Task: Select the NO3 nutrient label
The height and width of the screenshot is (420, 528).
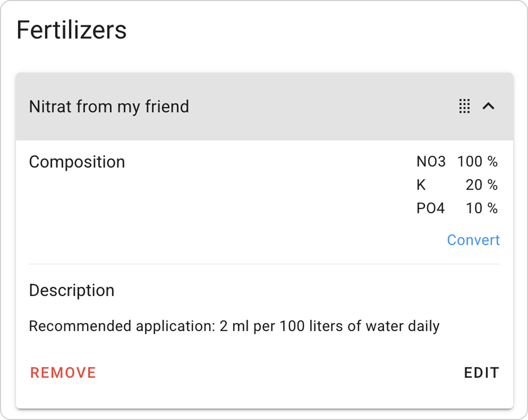Action: (x=431, y=161)
